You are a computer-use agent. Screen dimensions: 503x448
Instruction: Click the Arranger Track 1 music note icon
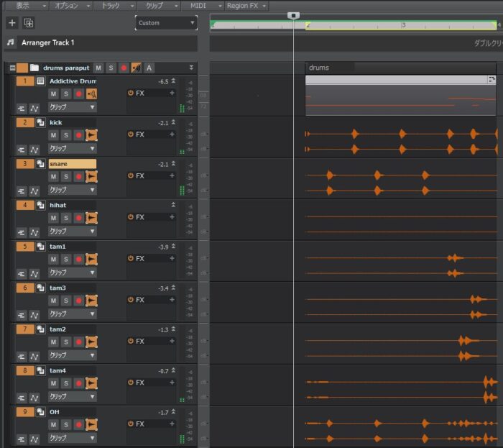11,42
